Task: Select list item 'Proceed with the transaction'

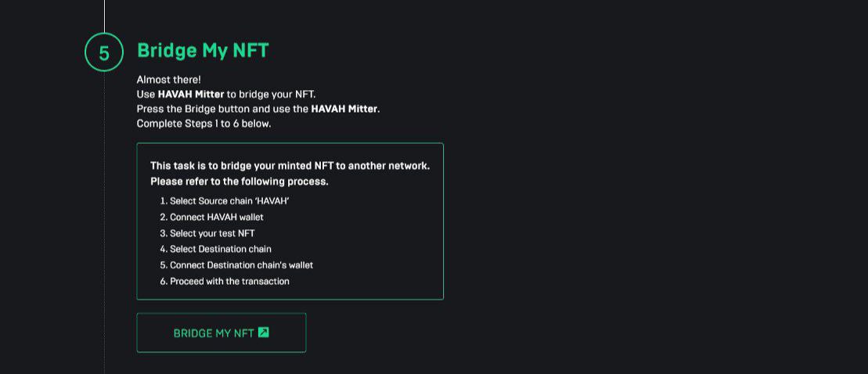Action: click(229, 281)
